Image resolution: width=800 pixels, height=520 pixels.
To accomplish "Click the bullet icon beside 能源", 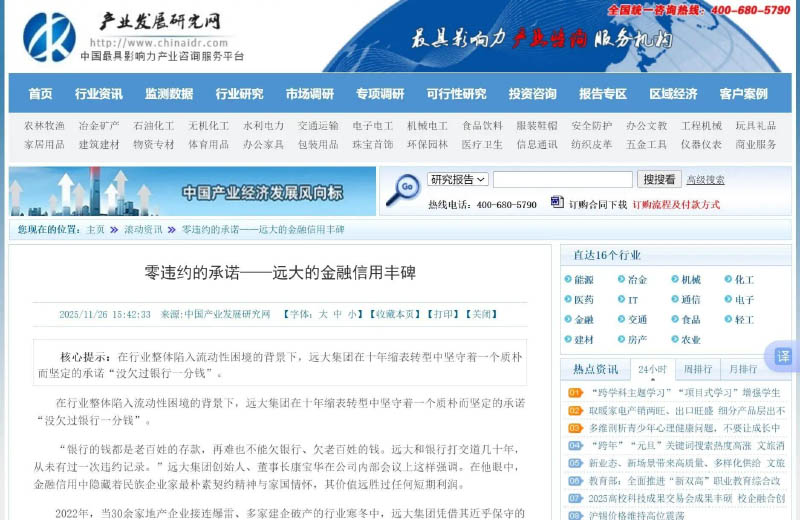I will point(567,280).
